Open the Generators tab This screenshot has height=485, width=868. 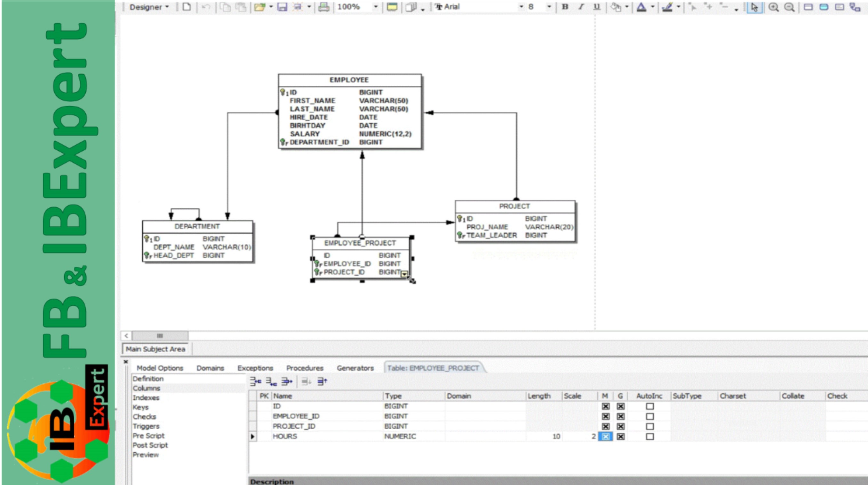pyautogui.click(x=355, y=368)
